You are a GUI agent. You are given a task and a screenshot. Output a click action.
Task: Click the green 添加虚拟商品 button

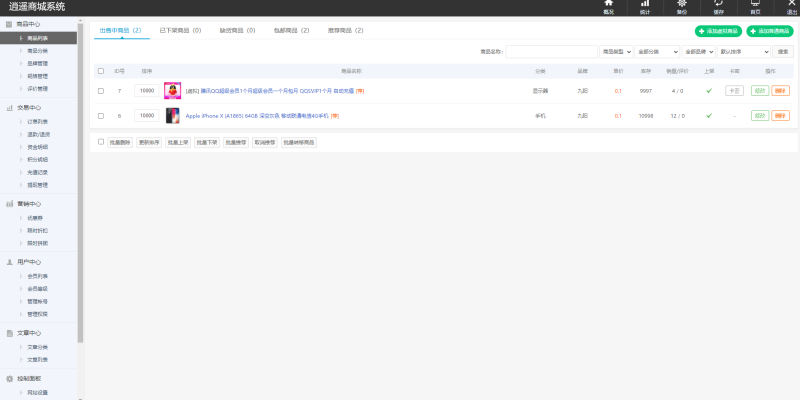coord(718,31)
